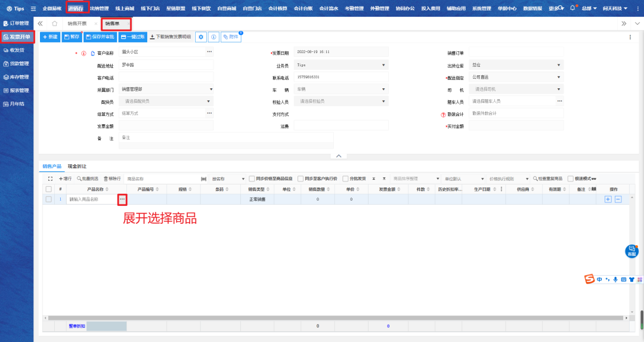Open the notification bell
The width and height of the screenshot is (644, 342).
[572, 8]
